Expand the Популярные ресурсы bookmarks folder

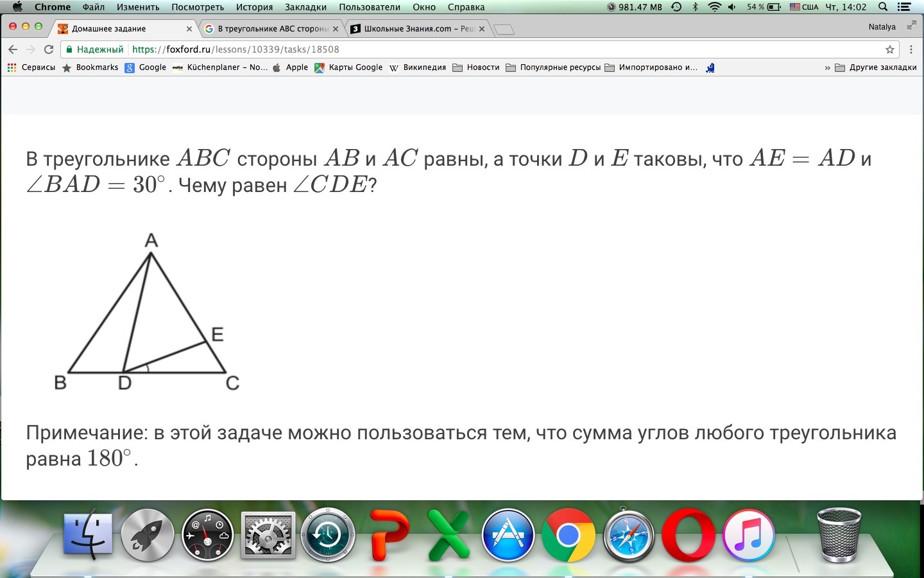pyautogui.click(x=553, y=67)
